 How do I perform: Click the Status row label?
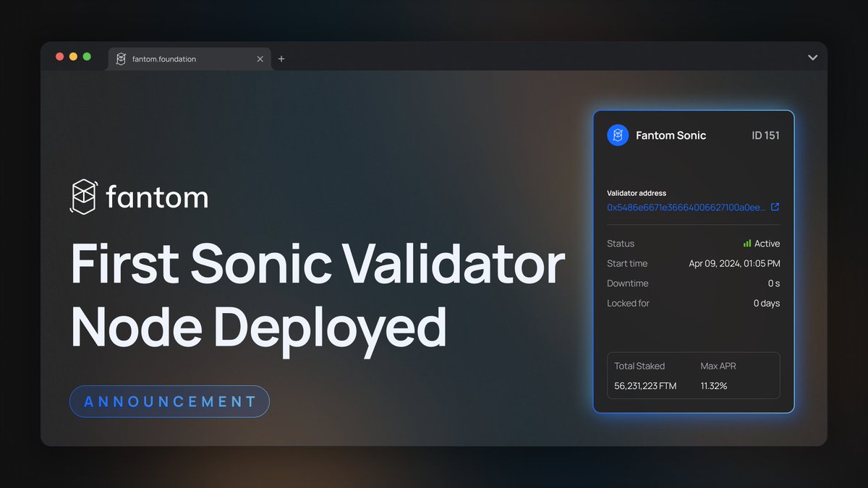point(621,244)
